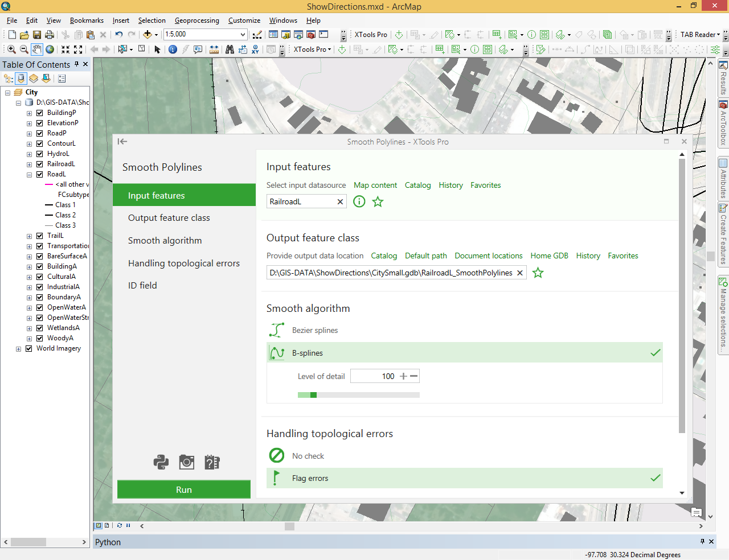Click the Document locations link
The width and height of the screenshot is (729, 560).
click(489, 256)
